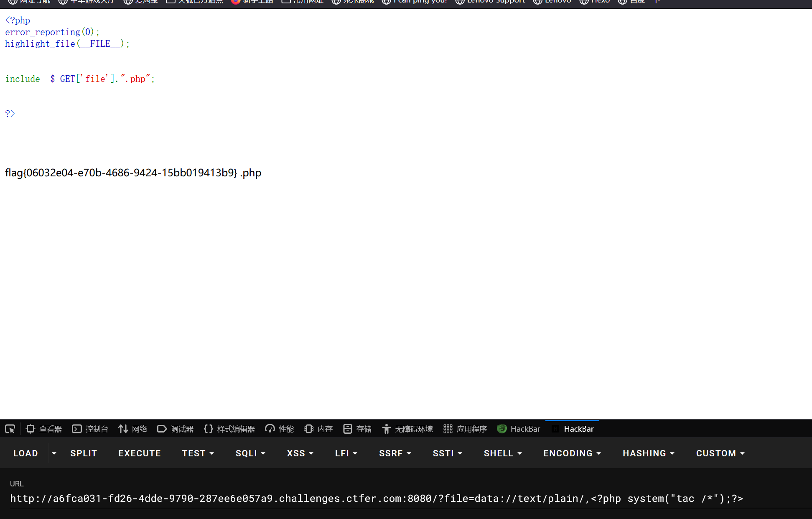The image size is (812, 519).
Task: Expand the ENCODING dropdown menu
Action: pos(572,453)
